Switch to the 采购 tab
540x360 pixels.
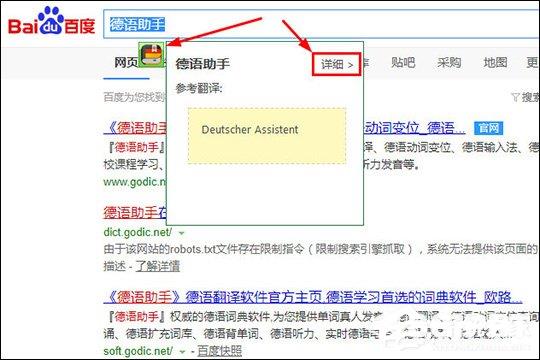[x=449, y=63]
